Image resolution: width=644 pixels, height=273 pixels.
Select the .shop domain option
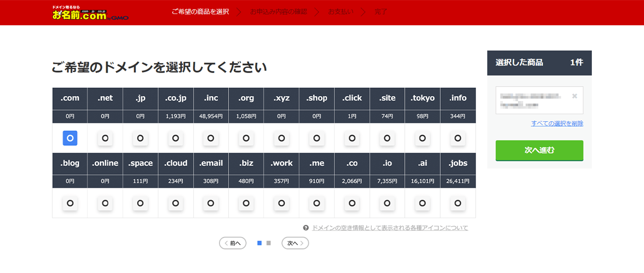click(x=317, y=138)
